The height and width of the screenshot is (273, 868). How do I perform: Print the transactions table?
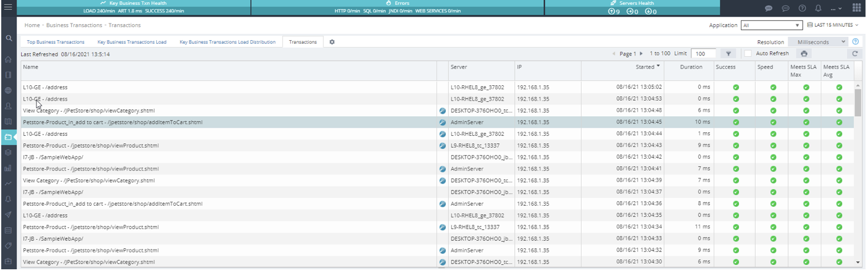pyautogui.click(x=804, y=54)
